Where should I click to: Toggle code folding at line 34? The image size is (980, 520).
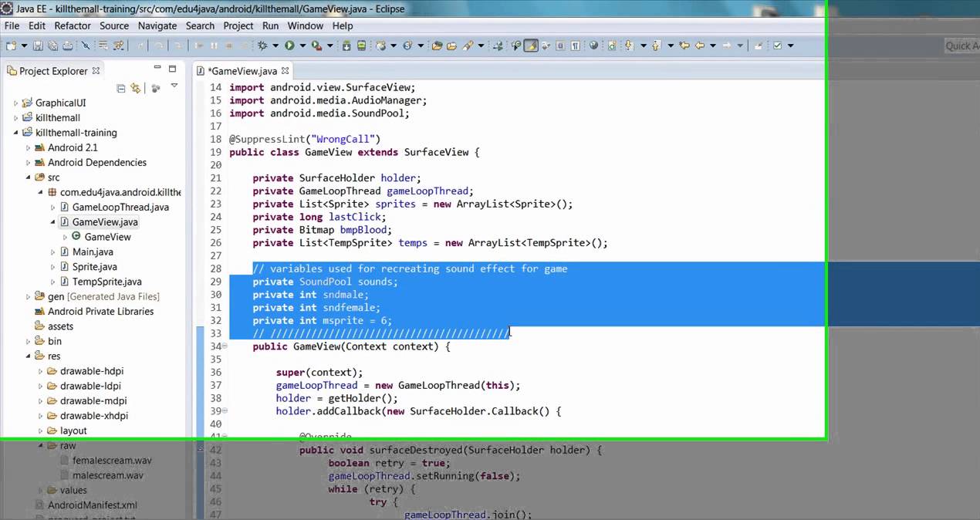(224, 346)
